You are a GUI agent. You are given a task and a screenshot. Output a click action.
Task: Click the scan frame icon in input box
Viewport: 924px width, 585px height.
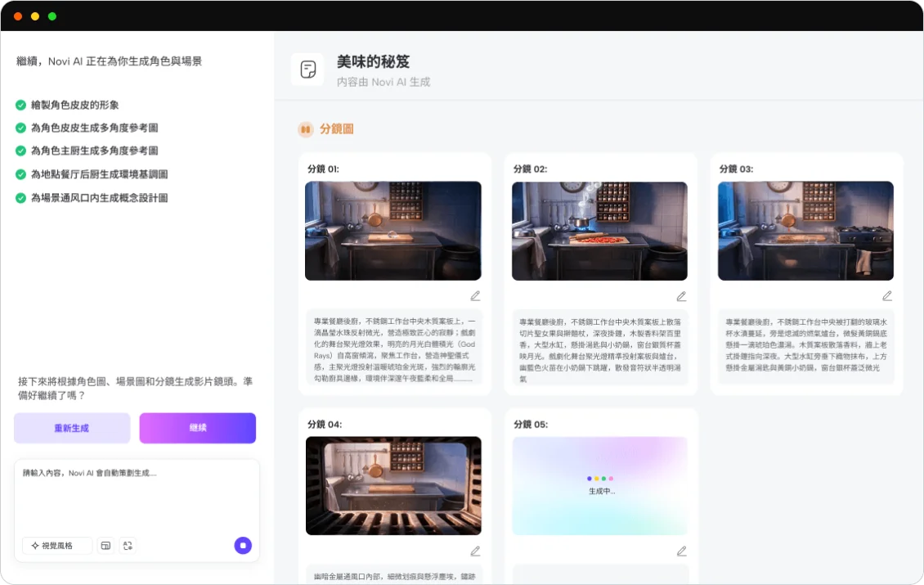pyautogui.click(x=128, y=546)
